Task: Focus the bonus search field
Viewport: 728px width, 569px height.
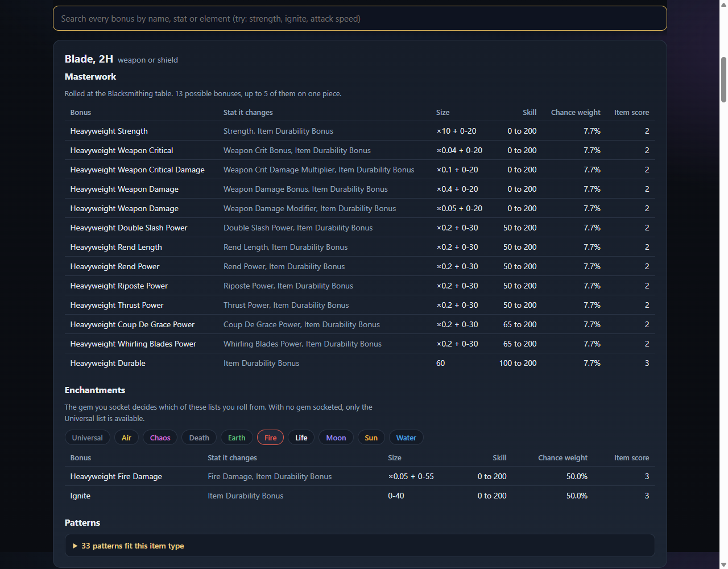Action: pos(359,18)
